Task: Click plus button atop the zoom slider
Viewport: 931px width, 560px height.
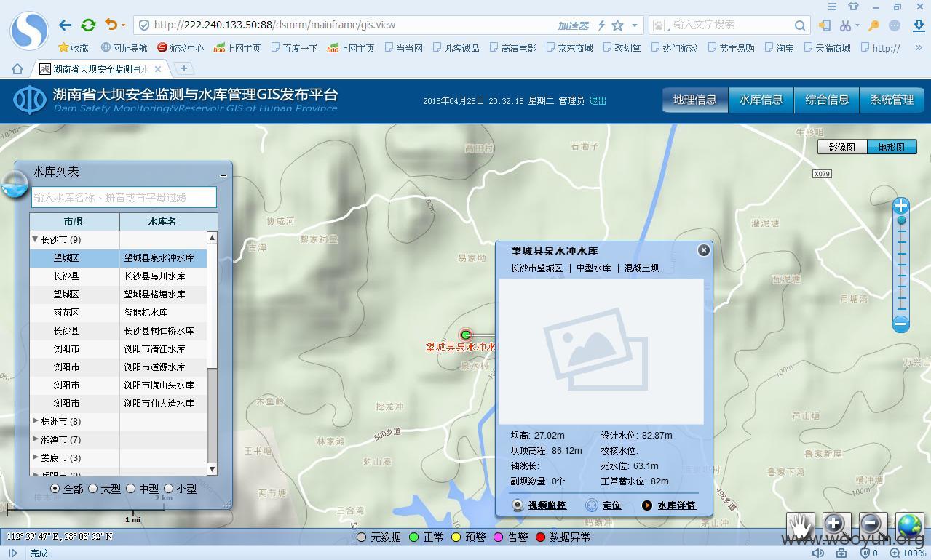Action: click(x=901, y=206)
